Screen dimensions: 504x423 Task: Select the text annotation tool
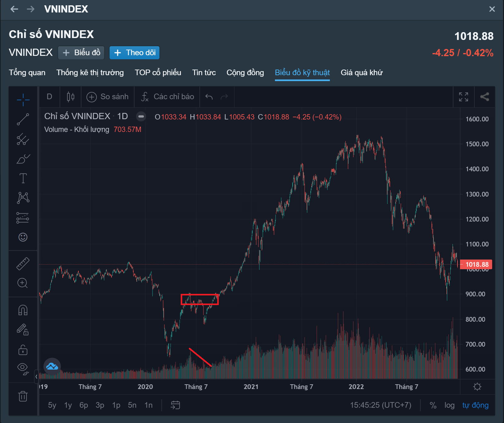click(23, 178)
